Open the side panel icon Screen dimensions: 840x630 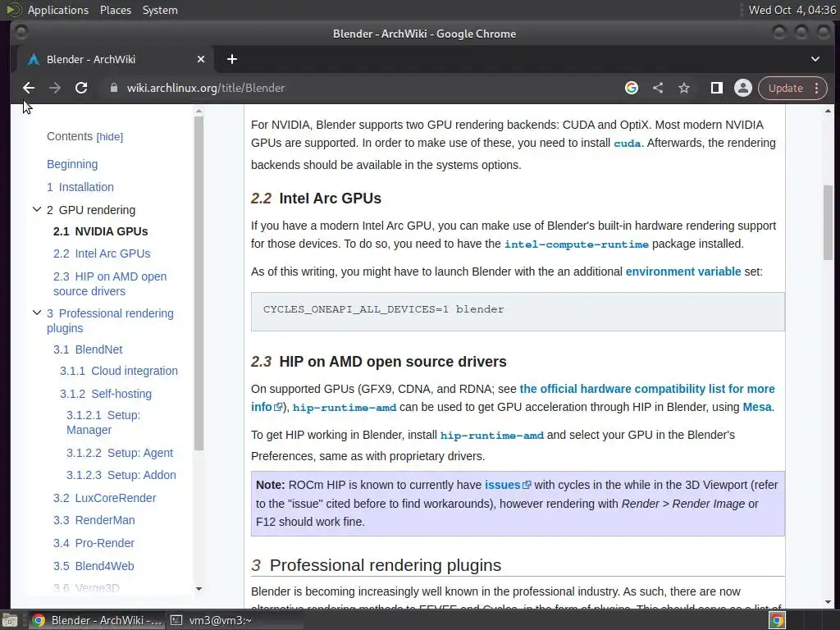(716, 88)
